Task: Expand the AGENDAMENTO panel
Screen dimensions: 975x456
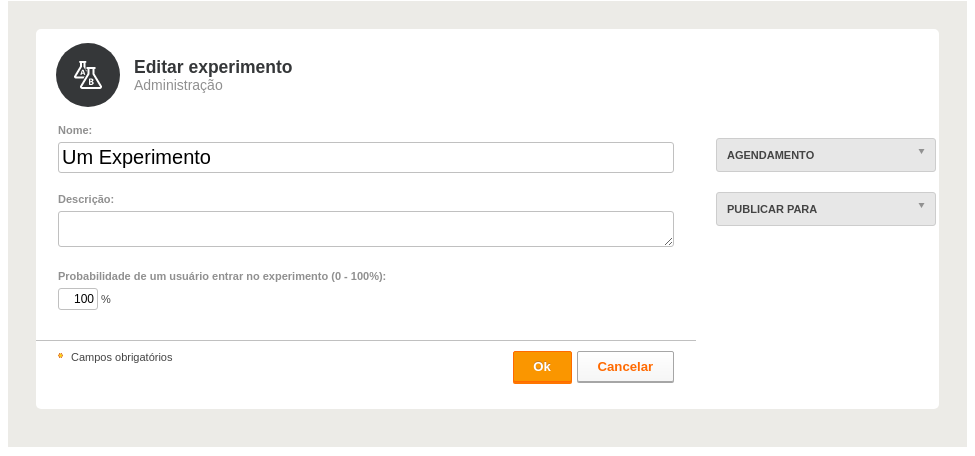Action: point(826,155)
